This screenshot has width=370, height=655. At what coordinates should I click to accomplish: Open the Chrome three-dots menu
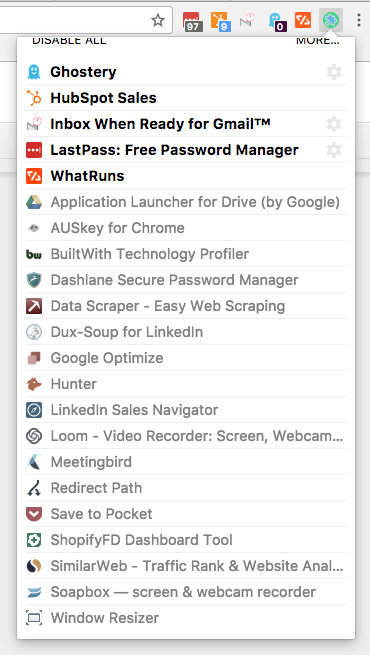tap(359, 20)
